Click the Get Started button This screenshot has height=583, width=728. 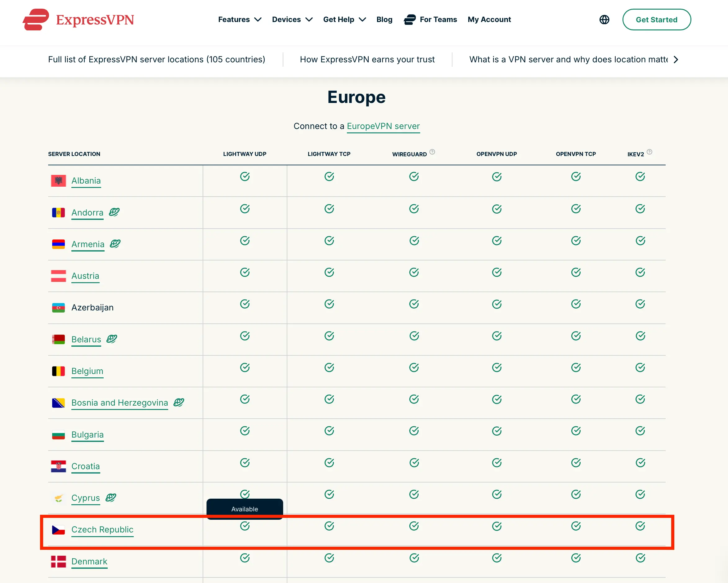pos(656,20)
